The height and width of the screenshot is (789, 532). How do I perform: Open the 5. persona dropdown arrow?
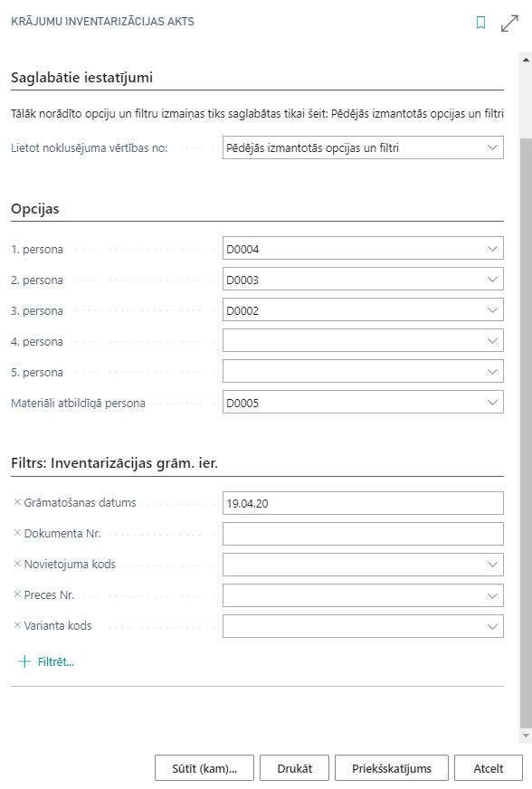click(492, 371)
